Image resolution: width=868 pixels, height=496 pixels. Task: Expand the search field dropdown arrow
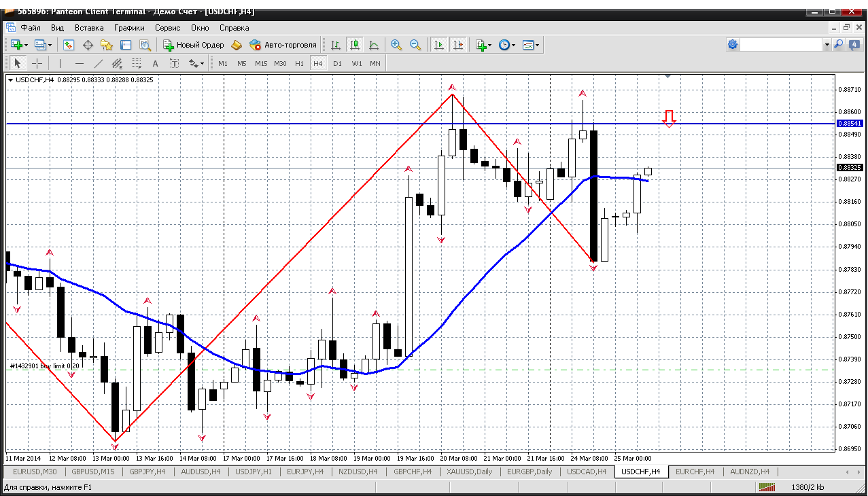[x=827, y=45]
